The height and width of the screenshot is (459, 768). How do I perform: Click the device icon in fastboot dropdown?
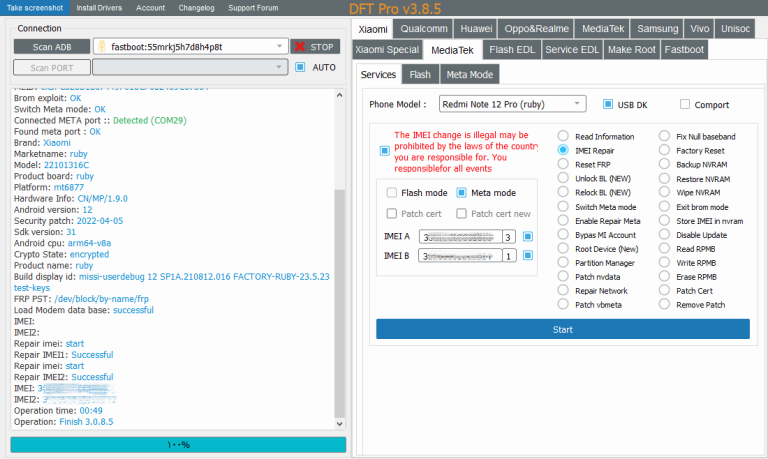click(x=102, y=47)
